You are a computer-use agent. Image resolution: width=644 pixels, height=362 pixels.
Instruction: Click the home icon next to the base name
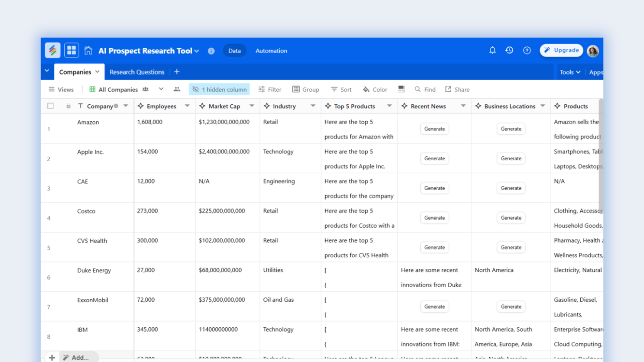[88, 50]
